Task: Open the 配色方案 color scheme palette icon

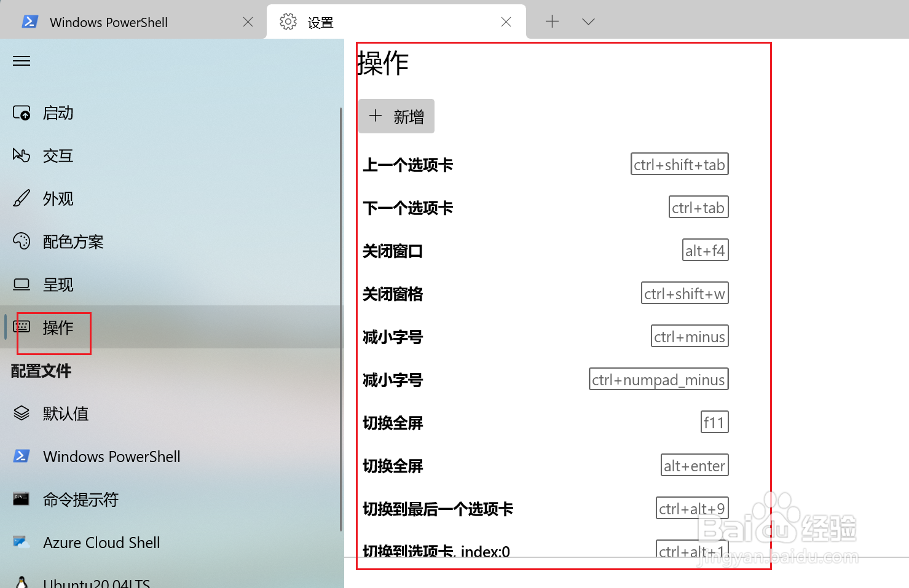Action: [x=22, y=241]
